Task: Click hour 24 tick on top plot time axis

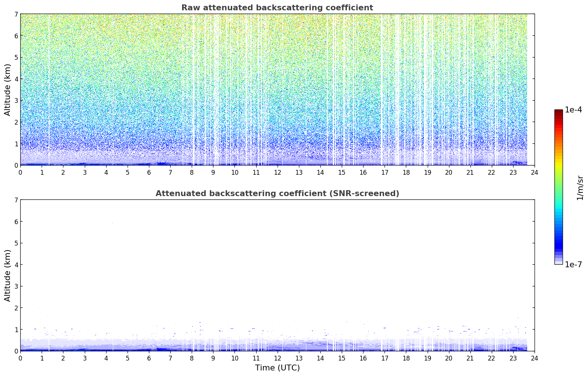Action: coord(534,172)
